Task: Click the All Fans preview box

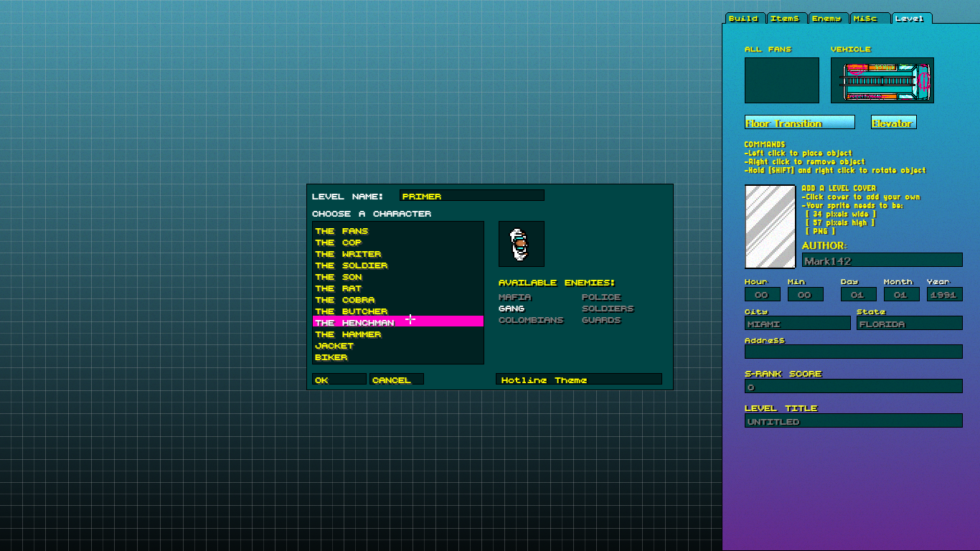Action: point(782,80)
